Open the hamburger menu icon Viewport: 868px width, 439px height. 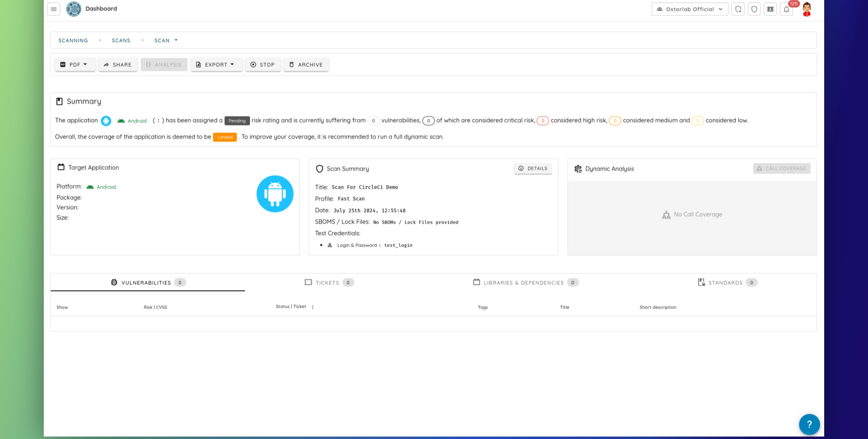coord(53,9)
